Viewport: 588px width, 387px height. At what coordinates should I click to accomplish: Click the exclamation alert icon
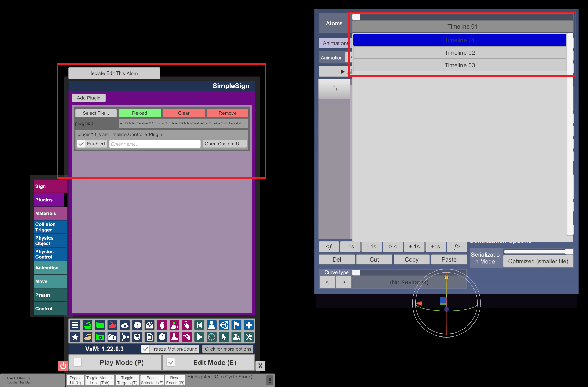coord(162,337)
